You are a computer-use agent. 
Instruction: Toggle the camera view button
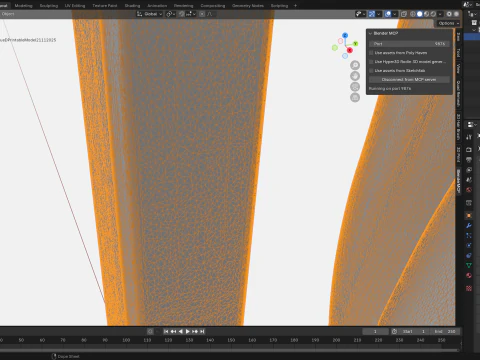[355, 87]
